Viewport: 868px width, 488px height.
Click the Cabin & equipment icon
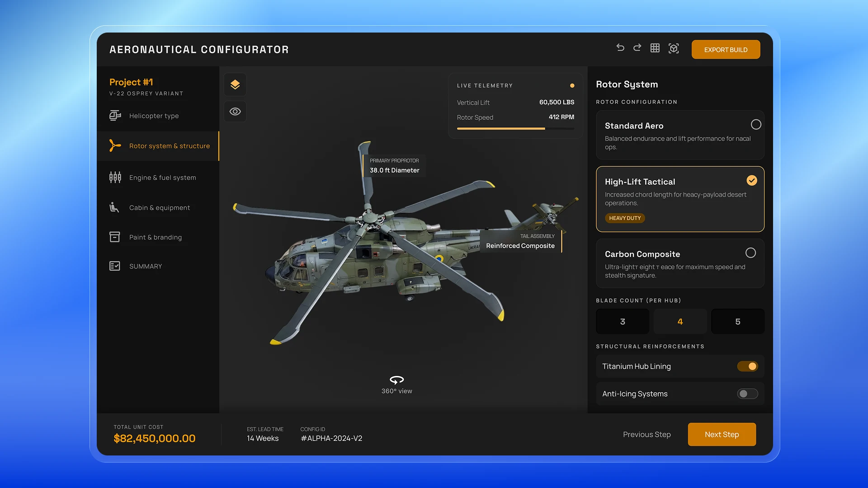[115, 207]
